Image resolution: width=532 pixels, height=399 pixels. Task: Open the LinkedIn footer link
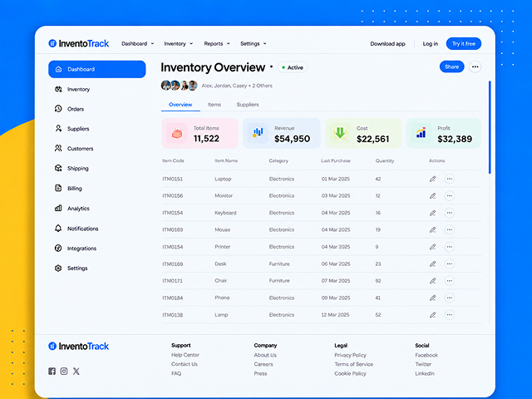[x=425, y=373]
